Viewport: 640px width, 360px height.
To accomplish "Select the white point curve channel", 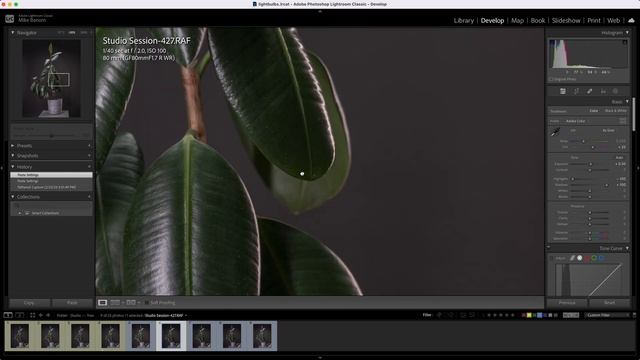I will [x=580, y=258].
